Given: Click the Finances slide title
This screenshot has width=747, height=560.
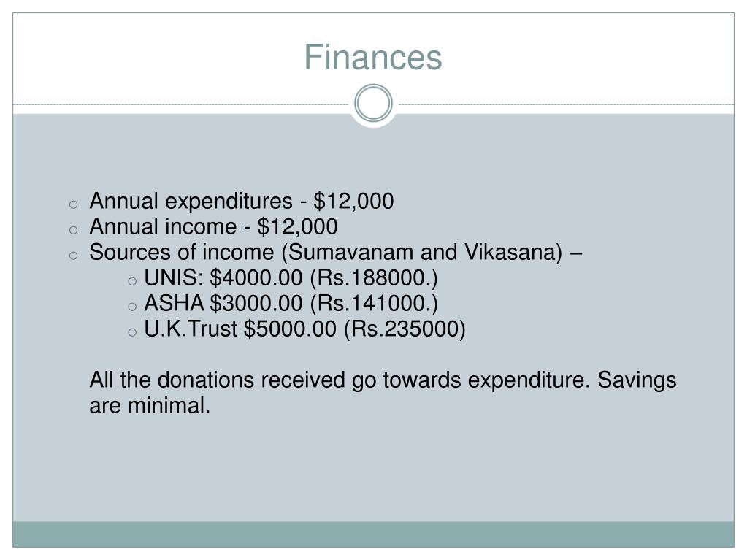Looking at the screenshot, I should tap(373, 57).
